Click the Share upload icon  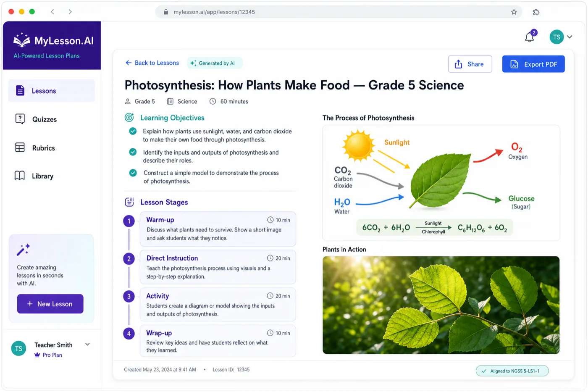459,64
